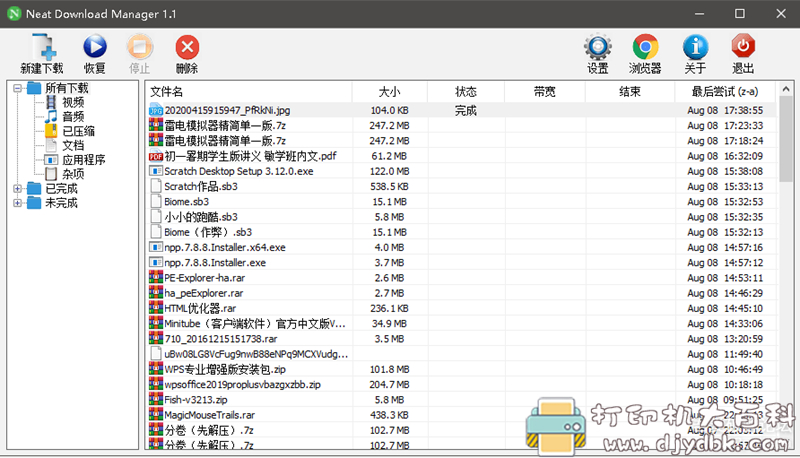This screenshot has width=800, height=458.
Task: Select the 音频 tree item label
Action: pyautogui.click(x=73, y=117)
